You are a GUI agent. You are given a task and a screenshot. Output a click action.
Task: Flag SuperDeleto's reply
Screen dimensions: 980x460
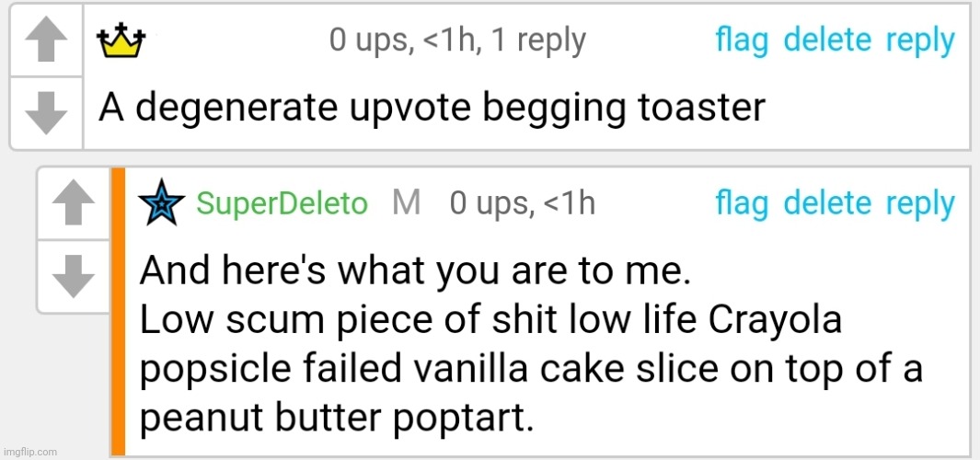pos(742,204)
